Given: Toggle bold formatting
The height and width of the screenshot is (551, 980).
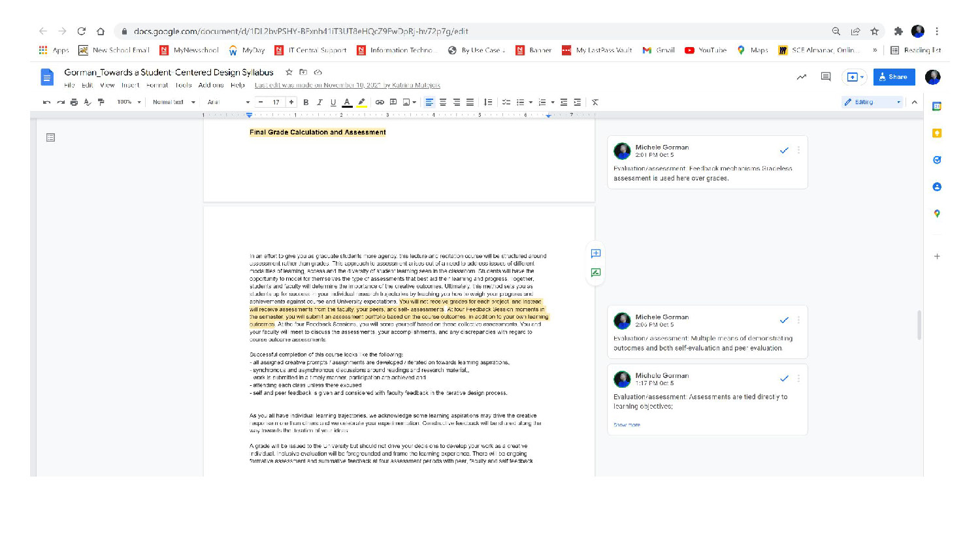Looking at the screenshot, I should pos(306,102).
